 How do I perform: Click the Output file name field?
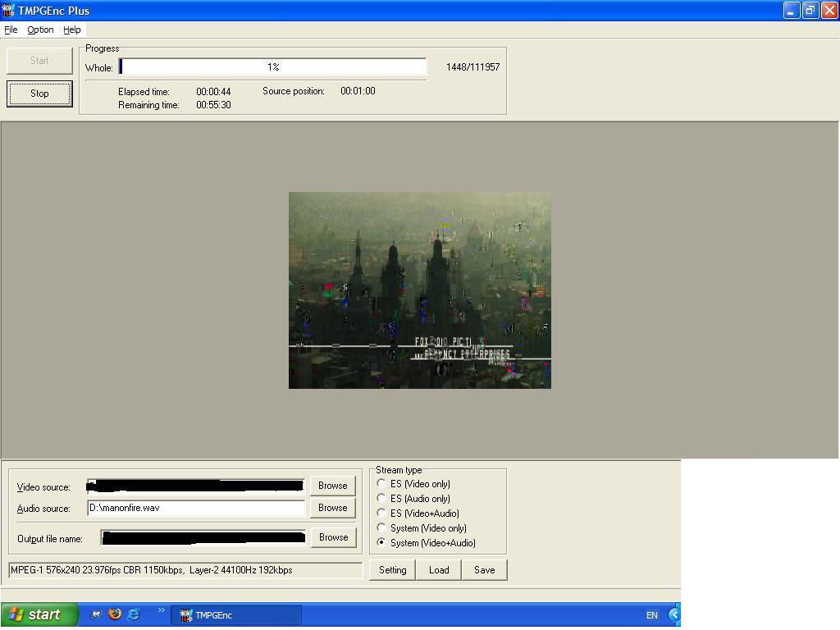point(203,538)
